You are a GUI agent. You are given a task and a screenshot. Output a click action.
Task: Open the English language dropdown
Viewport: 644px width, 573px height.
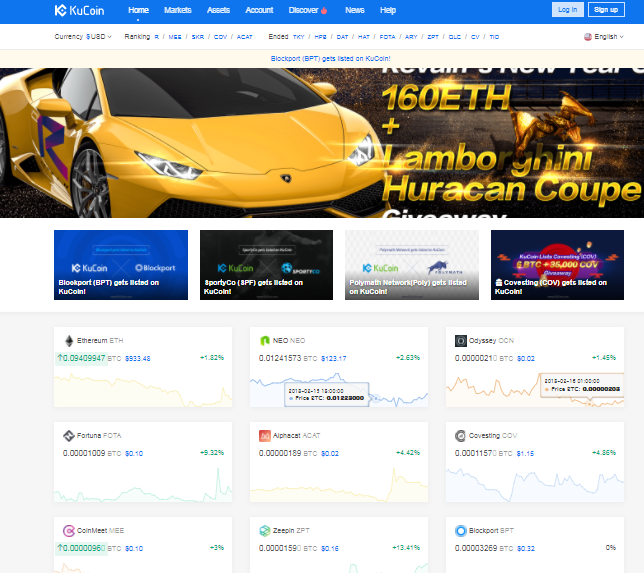(604, 37)
